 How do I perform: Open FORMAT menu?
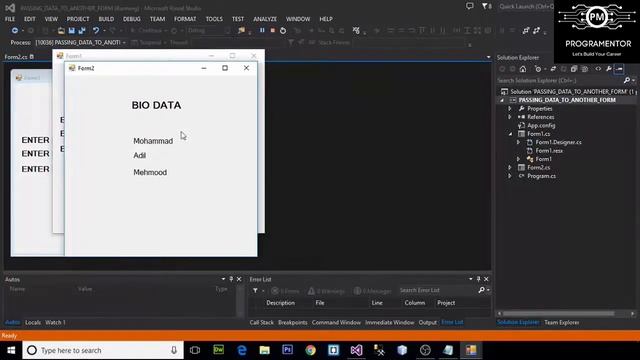tap(185, 19)
